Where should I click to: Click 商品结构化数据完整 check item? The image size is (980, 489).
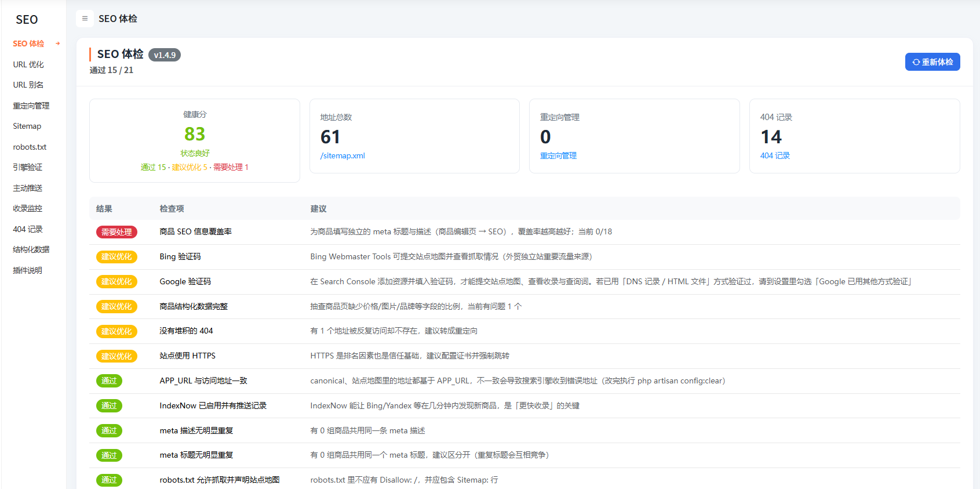pyautogui.click(x=194, y=306)
